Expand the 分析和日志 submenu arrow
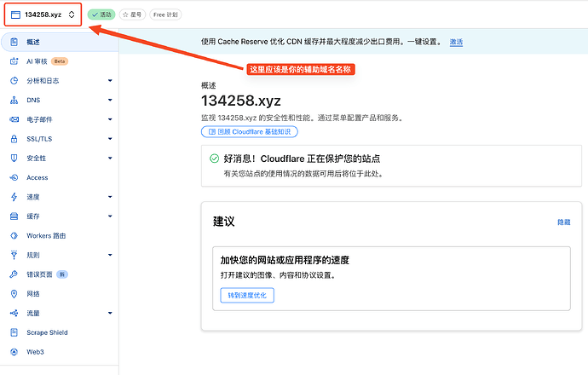The width and height of the screenshot is (588, 375). (110, 81)
